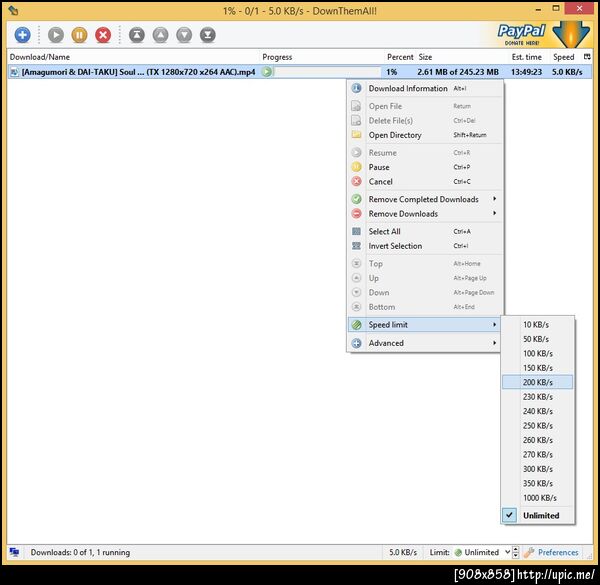Click the Remove Downloads red minus icon
Screen dimensions: 600x585
(356, 213)
